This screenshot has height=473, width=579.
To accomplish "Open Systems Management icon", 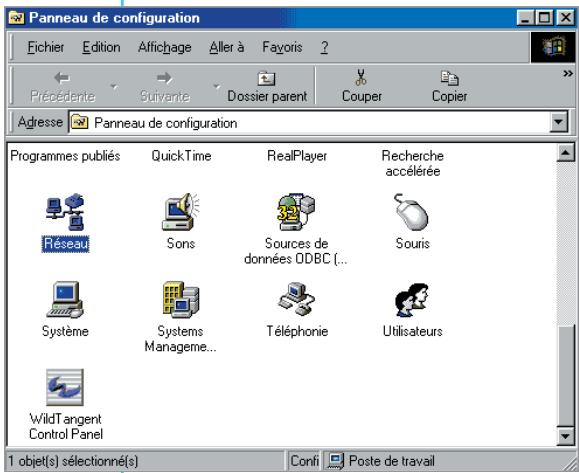I will tap(181, 299).
